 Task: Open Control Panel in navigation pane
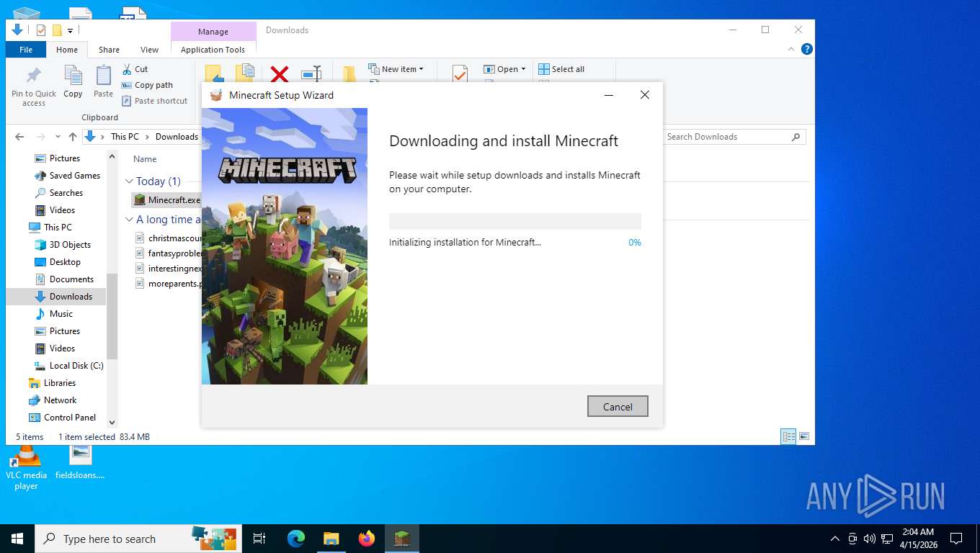(x=62, y=418)
